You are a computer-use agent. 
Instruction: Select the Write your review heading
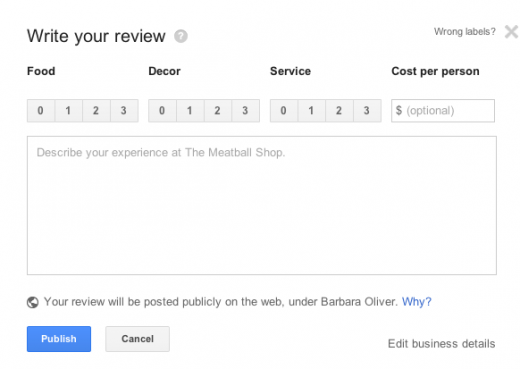point(96,36)
